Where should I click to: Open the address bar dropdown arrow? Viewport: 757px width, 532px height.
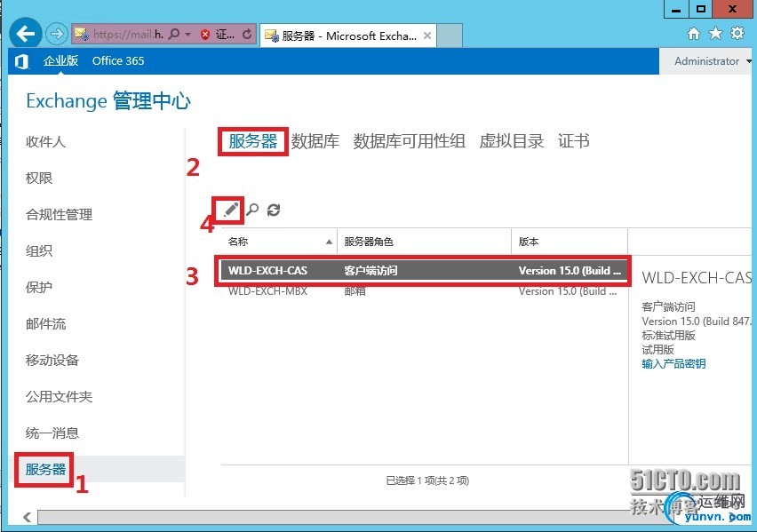coord(187,35)
